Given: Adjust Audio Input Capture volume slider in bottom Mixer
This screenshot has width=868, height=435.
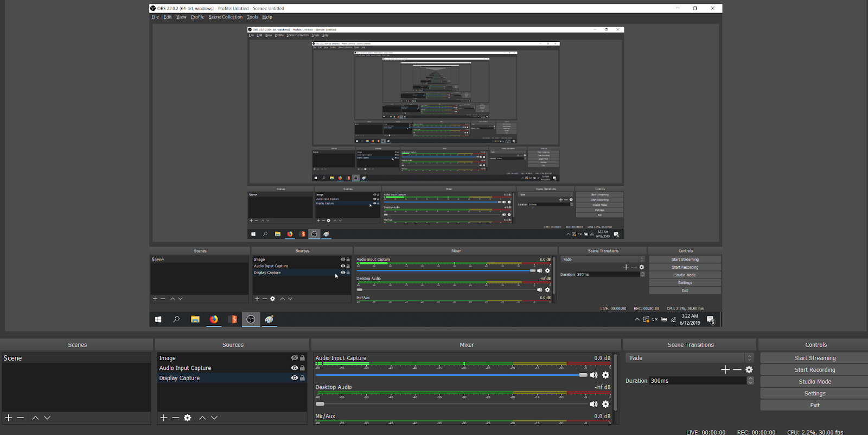Looking at the screenshot, I should coord(451,375).
